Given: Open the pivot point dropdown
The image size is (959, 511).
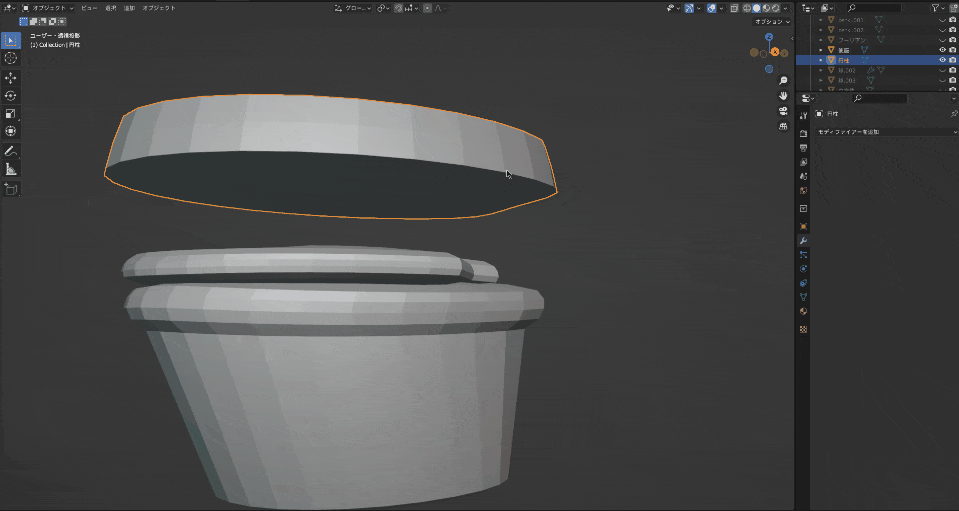Looking at the screenshot, I should pyautogui.click(x=383, y=8).
